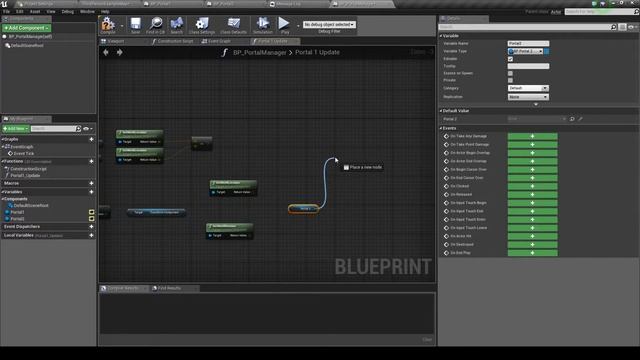Open Class Settings
This screenshot has height=360, width=640.
[x=202, y=25]
